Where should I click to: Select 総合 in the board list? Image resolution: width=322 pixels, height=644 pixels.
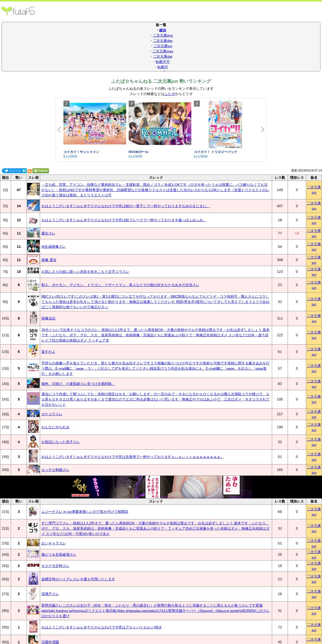coord(163,30)
